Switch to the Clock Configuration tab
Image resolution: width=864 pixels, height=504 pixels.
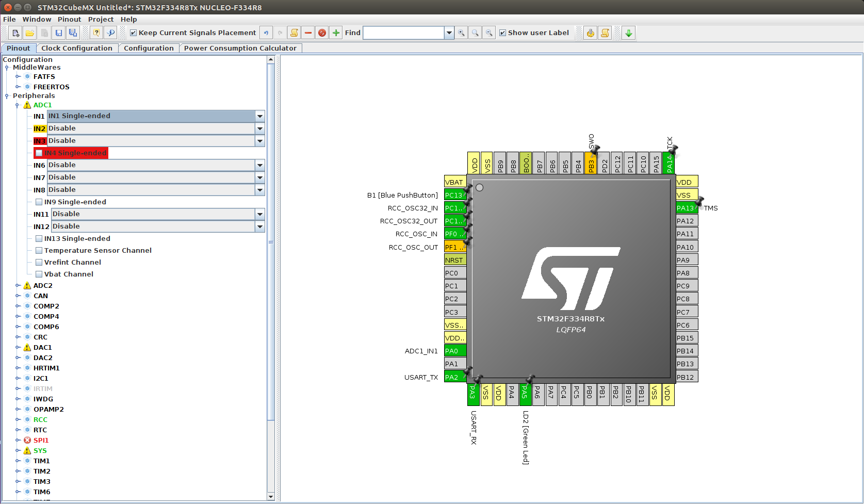pos(76,48)
